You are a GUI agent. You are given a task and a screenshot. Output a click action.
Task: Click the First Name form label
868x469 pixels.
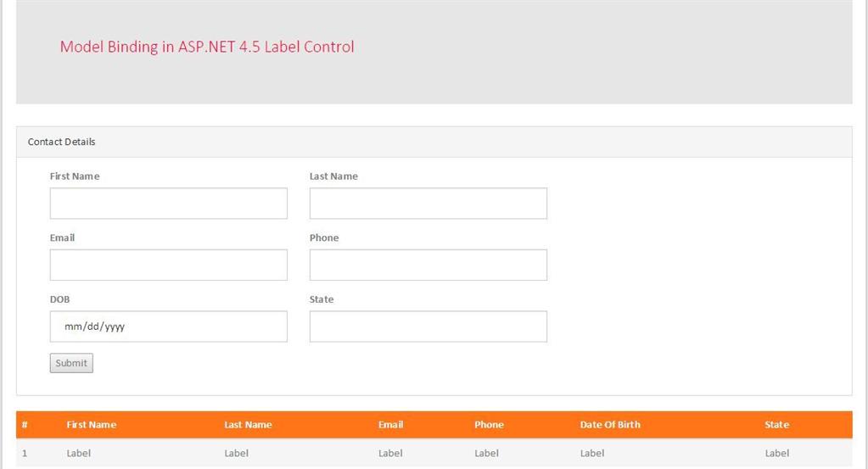coord(75,176)
